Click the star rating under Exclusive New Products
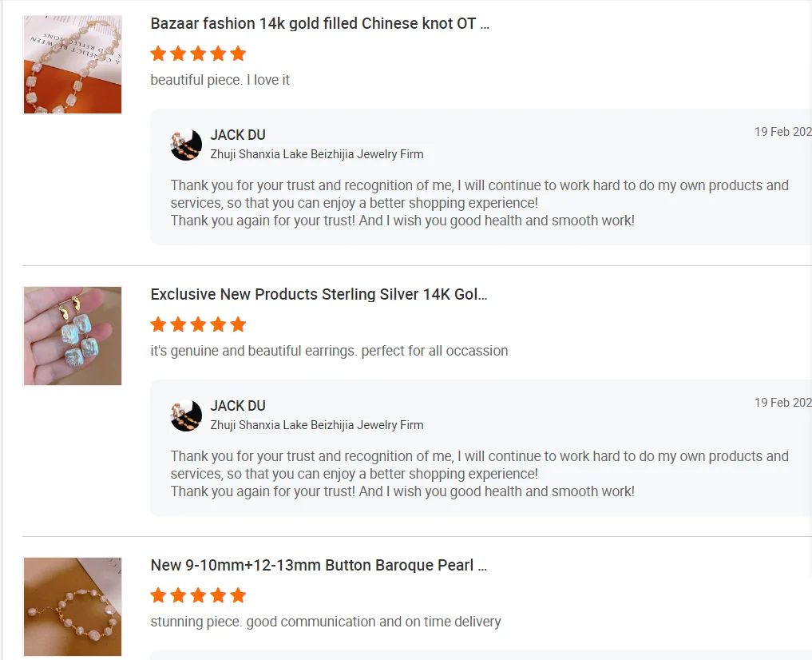This screenshot has width=812, height=660. click(x=198, y=325)
